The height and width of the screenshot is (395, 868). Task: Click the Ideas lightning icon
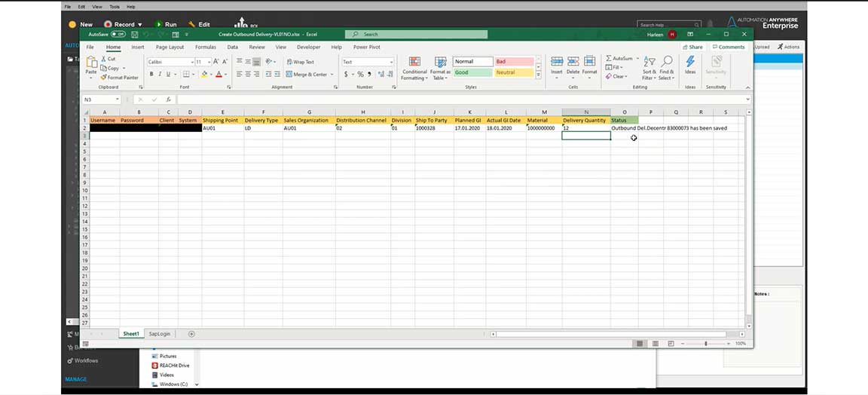[x=689, y=62]
